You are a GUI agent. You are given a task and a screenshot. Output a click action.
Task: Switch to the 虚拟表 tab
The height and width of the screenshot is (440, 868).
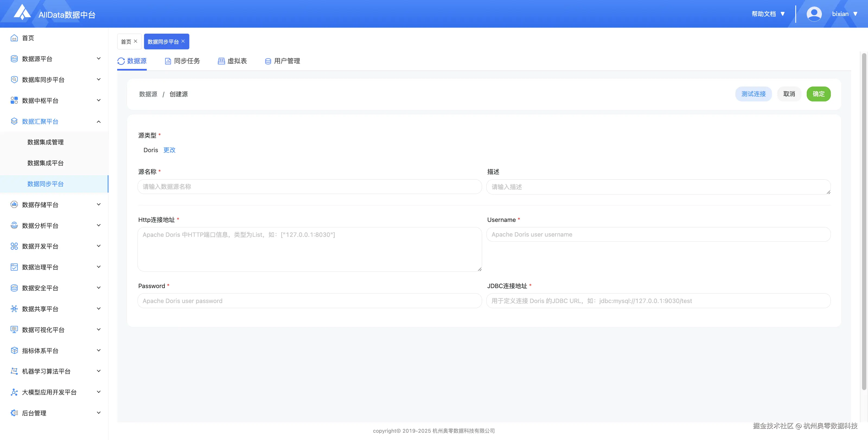click(x=232, y=61)
